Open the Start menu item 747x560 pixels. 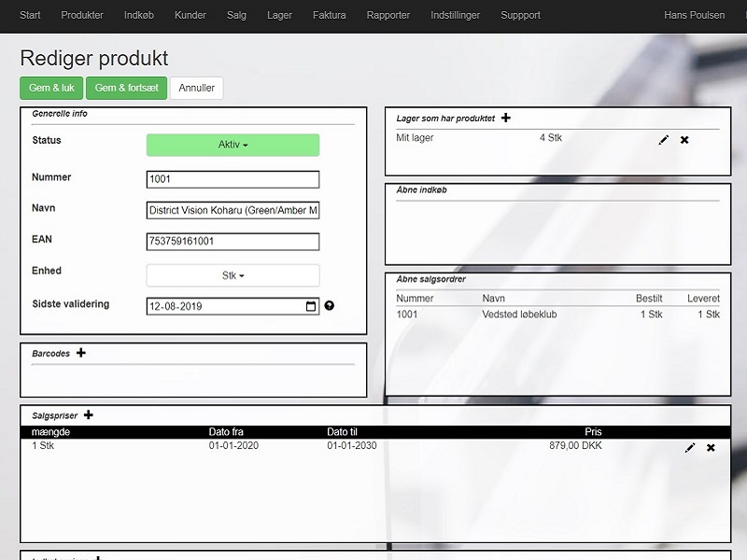pyautogui.click(x=30, y=15)
